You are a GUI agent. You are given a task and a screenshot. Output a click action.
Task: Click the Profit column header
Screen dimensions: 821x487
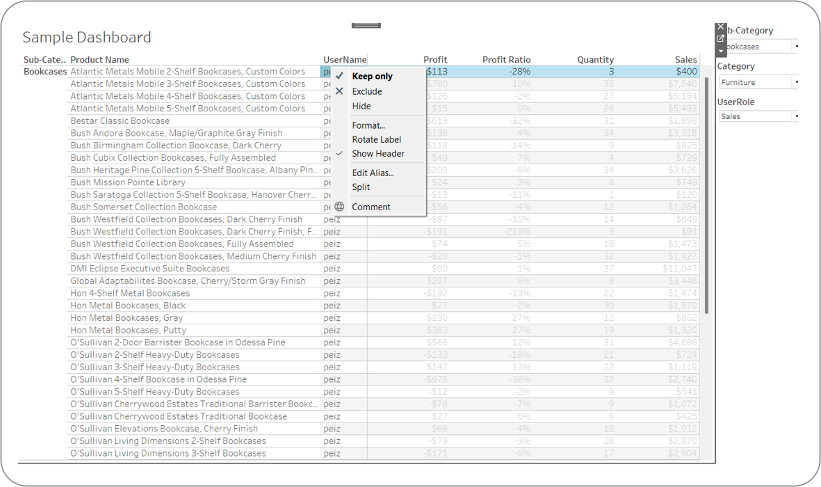[x=435, y=60]
